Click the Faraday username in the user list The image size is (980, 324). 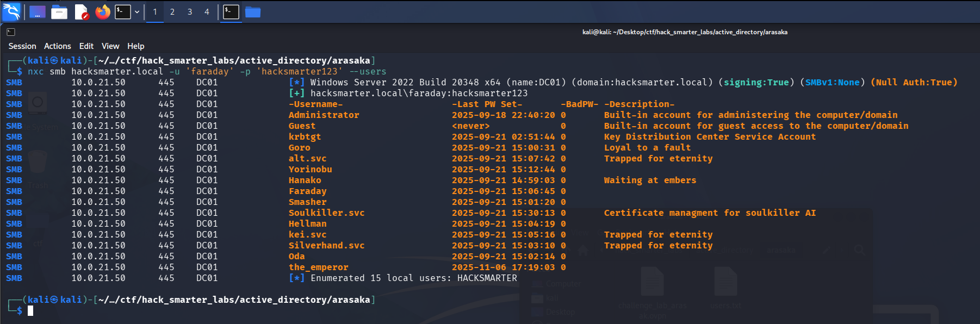click(x=307, y=191)
